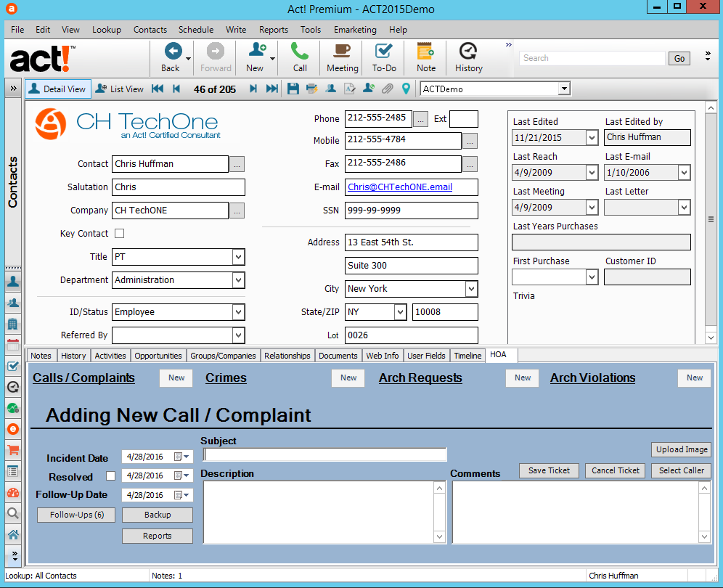Open Emarketing orange icon in sidebar
This screenshot has height=588, width=723.
(13, 429)
